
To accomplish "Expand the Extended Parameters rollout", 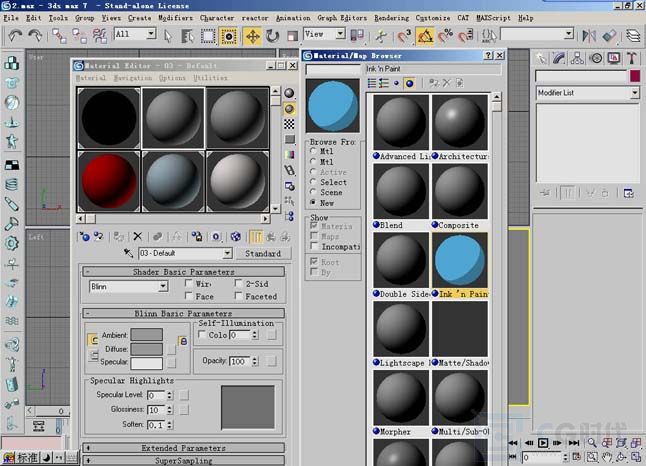I will (x=183, y=448).
